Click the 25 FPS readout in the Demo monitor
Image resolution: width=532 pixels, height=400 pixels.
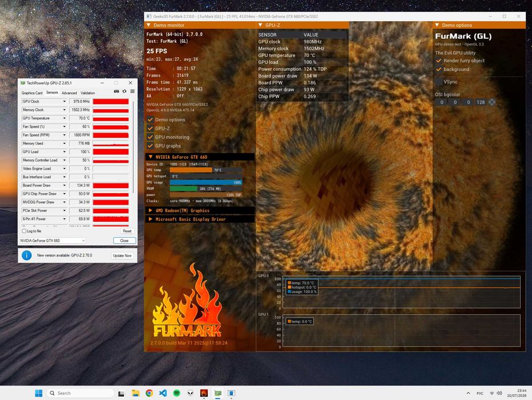coord(157,51)
